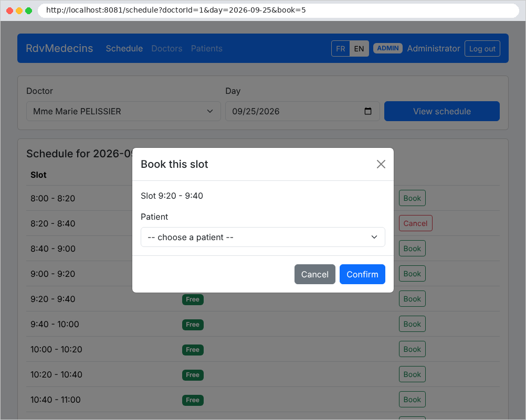Click the Free badge for 9:40 - 10:00

(193, 325)
